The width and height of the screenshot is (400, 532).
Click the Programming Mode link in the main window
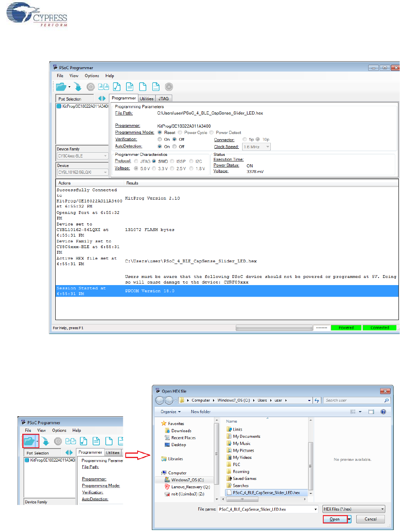click(134, 132)
